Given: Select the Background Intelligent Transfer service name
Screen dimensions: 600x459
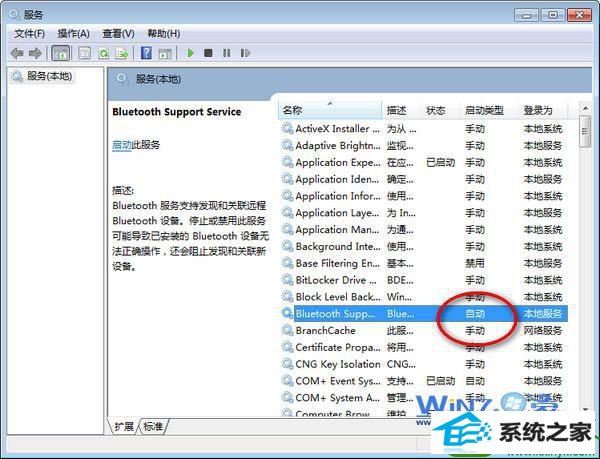Looking at the screenshot, I should coord(338,246).
